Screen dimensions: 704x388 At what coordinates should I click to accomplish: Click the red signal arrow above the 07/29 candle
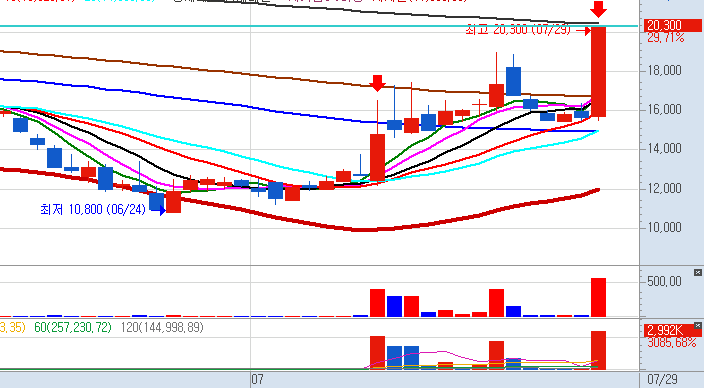(598, 9)
